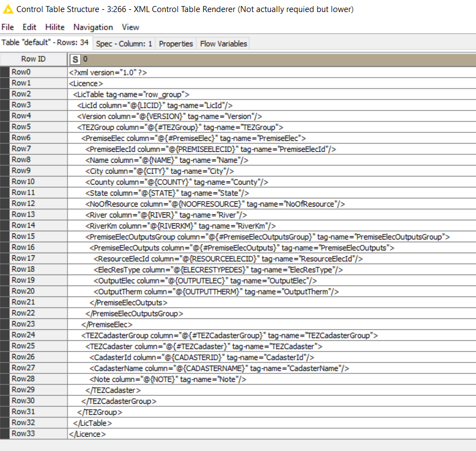Switch to the Properties tab
Screen dimensions: 476x451
(176, 43)
